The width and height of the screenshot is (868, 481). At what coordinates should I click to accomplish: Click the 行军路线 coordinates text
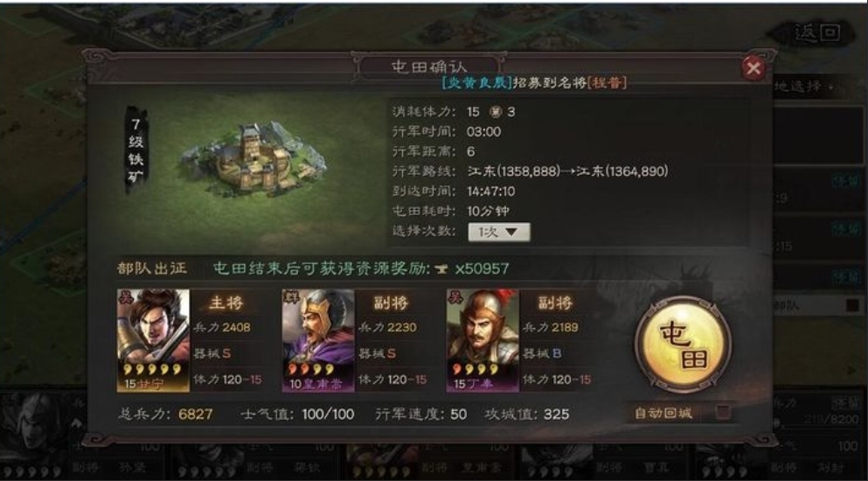[567, 171]
